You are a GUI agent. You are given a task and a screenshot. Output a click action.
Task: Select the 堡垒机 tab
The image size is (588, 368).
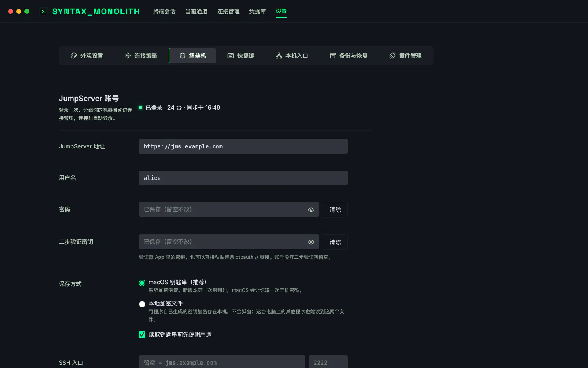click(x=193, y=56)
